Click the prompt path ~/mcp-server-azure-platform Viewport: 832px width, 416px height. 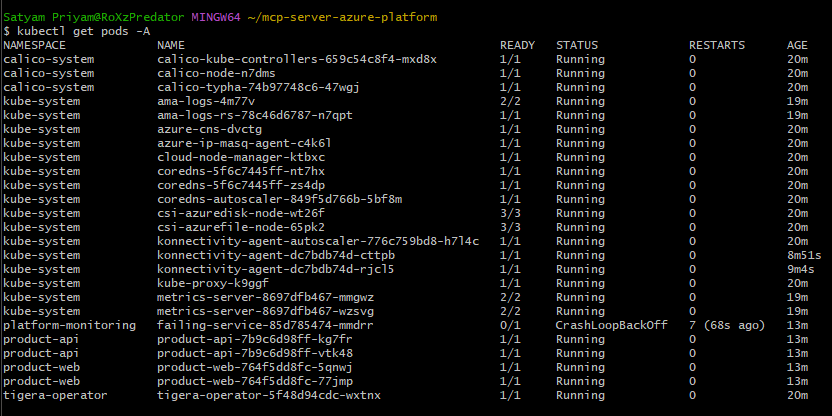342,18
